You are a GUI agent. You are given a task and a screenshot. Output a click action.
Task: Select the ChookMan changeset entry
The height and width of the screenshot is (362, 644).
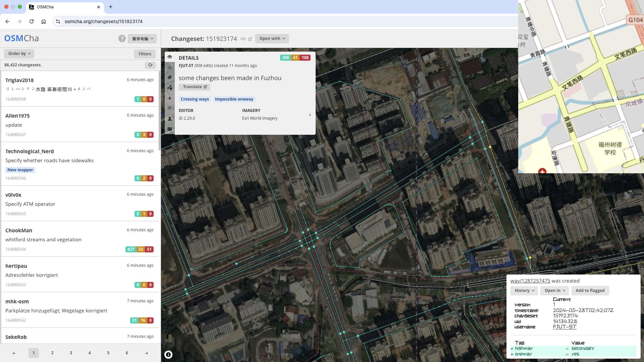pyautogui.click(x=79, y=239)
